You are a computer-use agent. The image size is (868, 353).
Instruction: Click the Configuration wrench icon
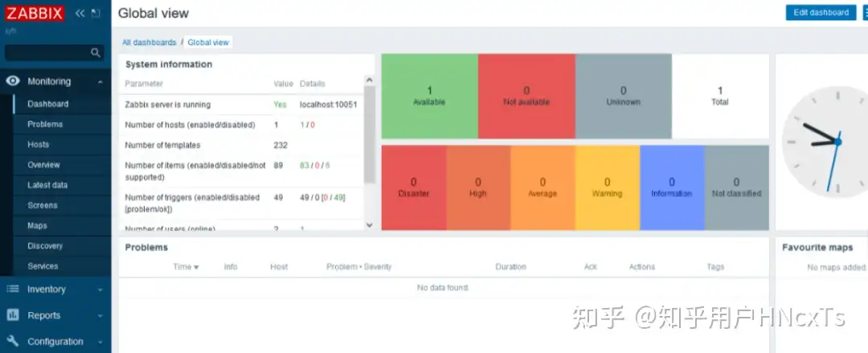coord(13,341)
